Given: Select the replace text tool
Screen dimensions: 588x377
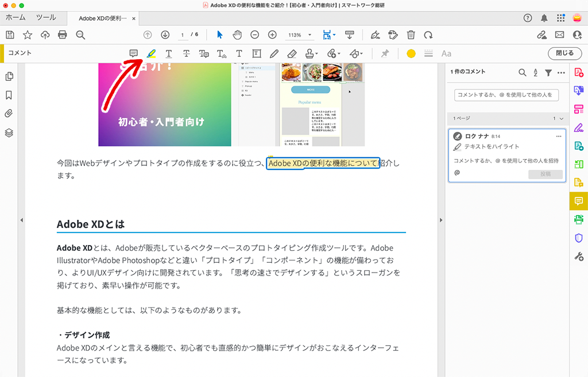Looking at the screenshot, I should [204, 53].
